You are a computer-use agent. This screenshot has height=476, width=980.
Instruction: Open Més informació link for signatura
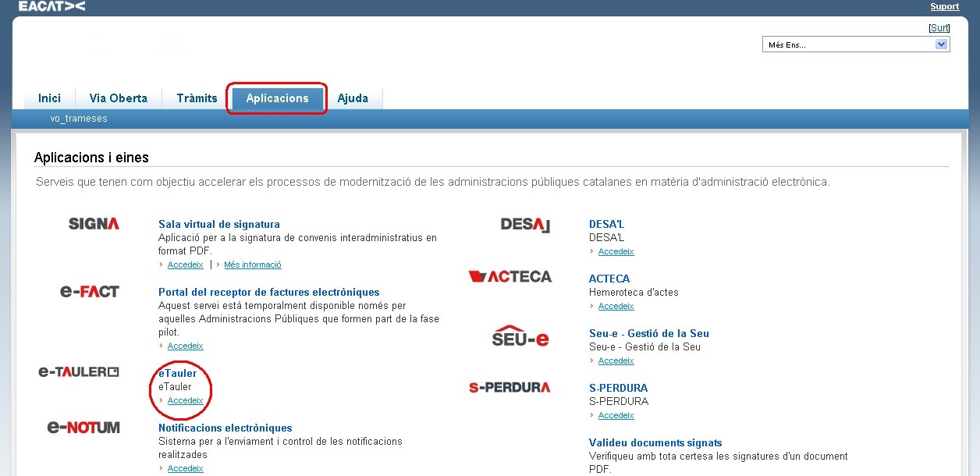coord(252,265)
